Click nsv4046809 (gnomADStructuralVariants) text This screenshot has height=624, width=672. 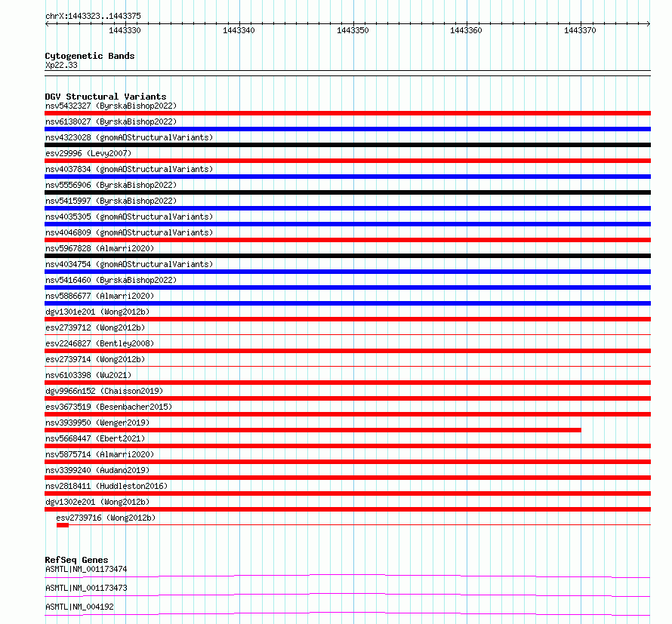129,232
